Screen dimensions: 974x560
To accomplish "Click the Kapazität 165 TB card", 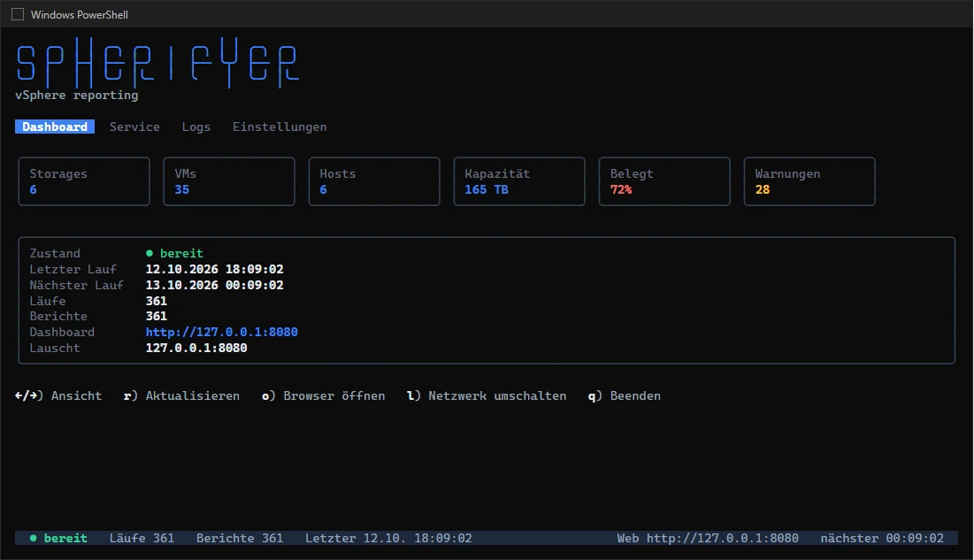I will tap(519, 181).
